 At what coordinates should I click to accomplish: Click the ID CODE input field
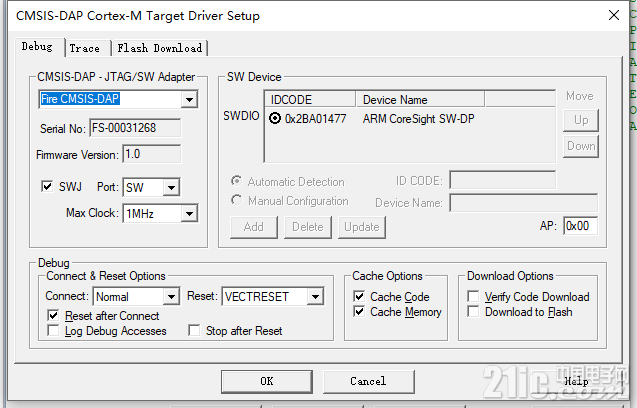[x=503, y=180]
